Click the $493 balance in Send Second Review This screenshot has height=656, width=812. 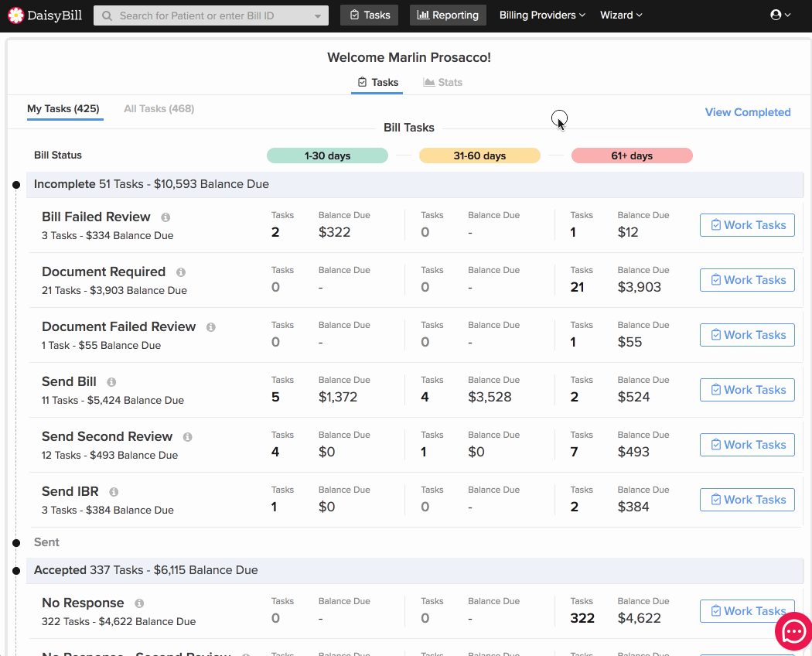[x=633, y=452]
